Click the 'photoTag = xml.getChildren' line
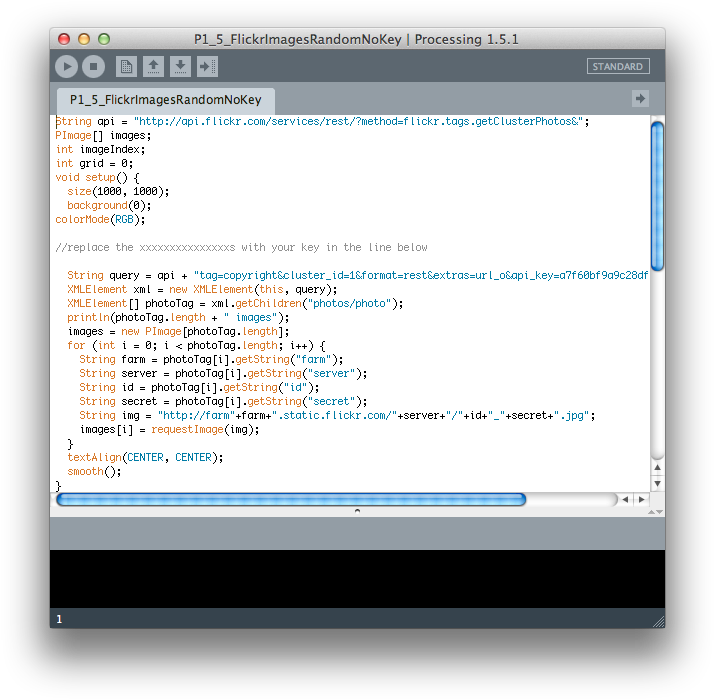The image size is (714, 699). coord(235,303)
